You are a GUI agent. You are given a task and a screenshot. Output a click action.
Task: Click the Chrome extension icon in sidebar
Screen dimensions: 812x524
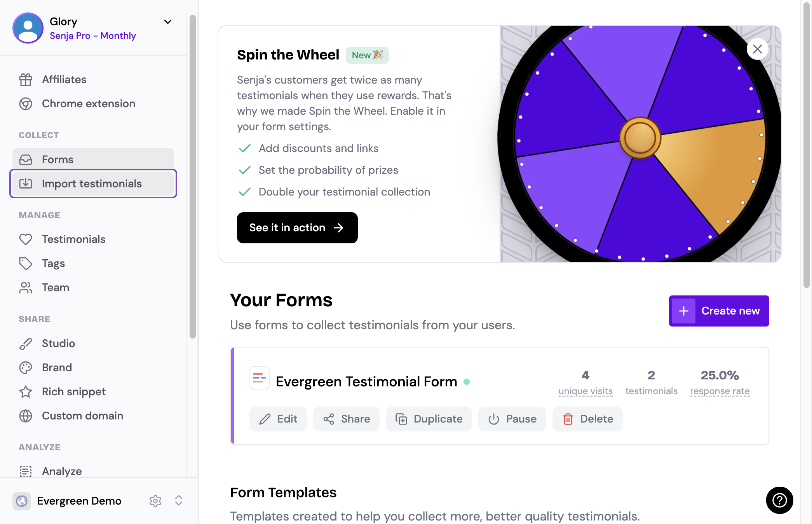tap(26, 104)
